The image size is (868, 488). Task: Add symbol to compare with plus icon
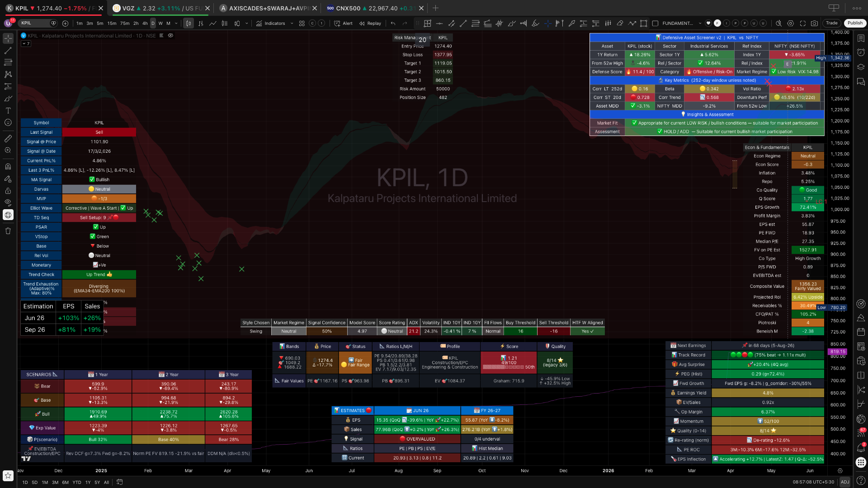(x=65, y=23)
